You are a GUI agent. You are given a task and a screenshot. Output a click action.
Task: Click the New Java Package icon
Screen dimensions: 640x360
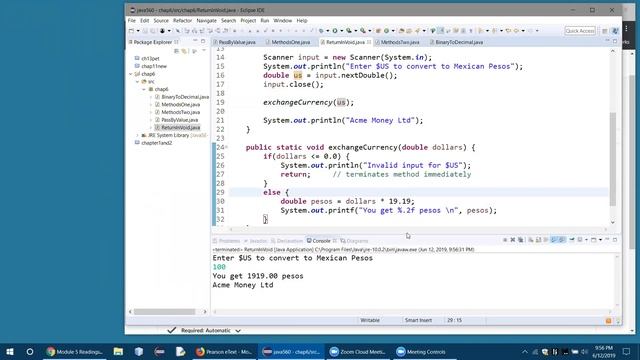click(378, 31)
